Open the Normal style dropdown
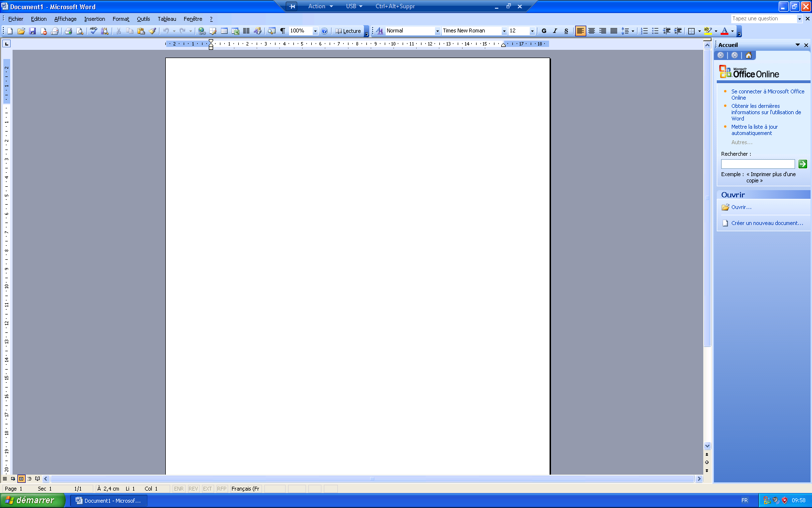The height and width of the screenshot is (508, 812). tap(437, 31)
